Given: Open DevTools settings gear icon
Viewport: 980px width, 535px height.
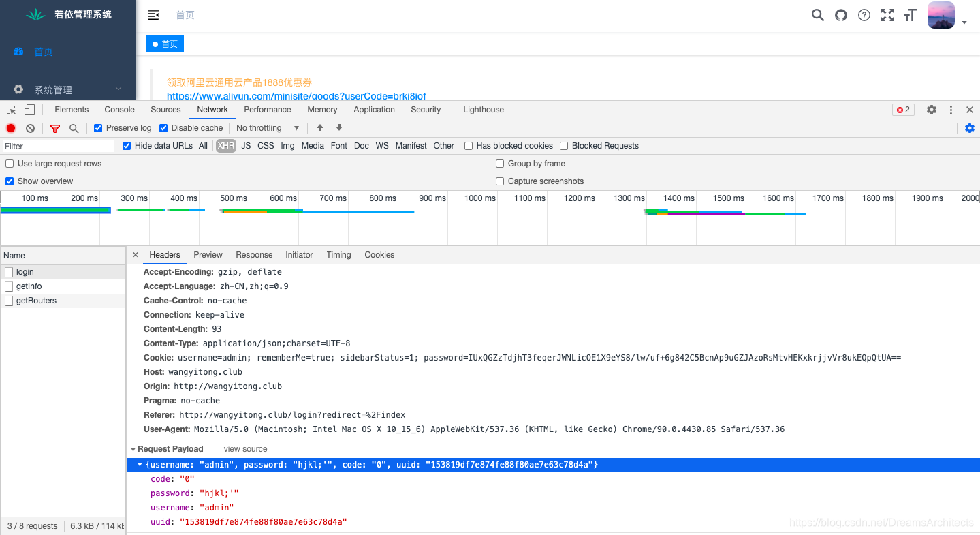Looking at the screenshot, I should click(932, 110).
